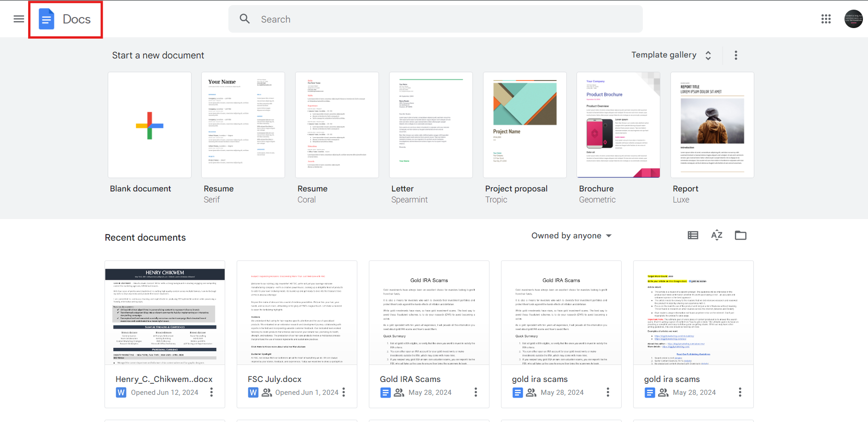Expand the Template gallery
The height and width of the screenshot is (422, 868).
point(671,55)
